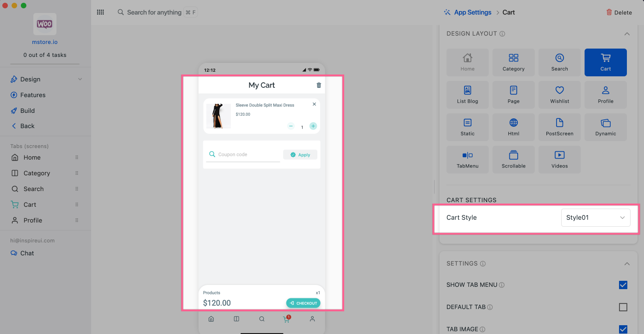Select the Wishlist layout tile
This screenshot has width=644, height=334.
[559, 95]
